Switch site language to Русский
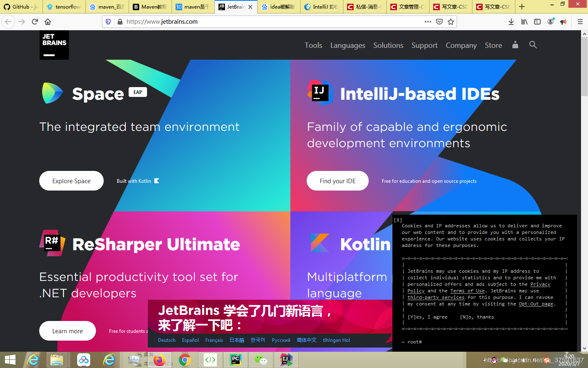 pos(281,340)
